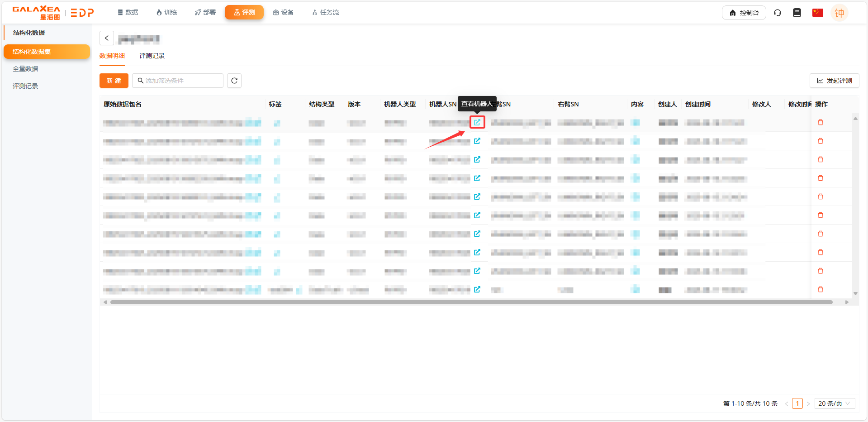The image size is (868, 422).
Task: Go back using the left arrow button
Action: click(107, 38)
